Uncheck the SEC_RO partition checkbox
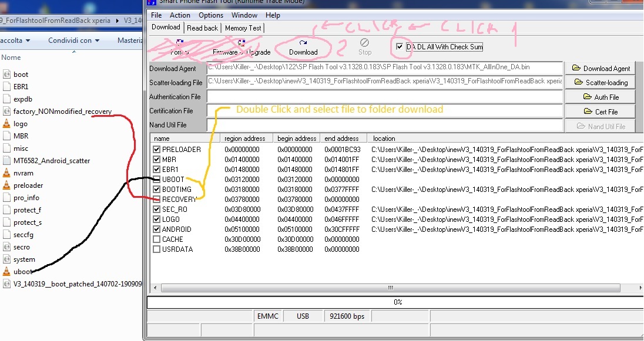Screen dimensions: 644x341 tap(156, 210)
